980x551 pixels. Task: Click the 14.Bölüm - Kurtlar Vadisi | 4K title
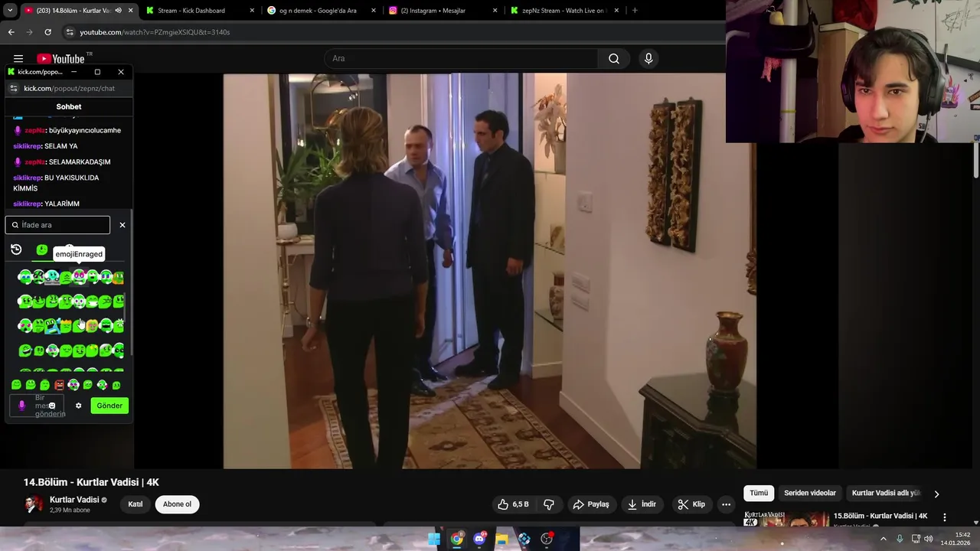(x=91, y=482)
